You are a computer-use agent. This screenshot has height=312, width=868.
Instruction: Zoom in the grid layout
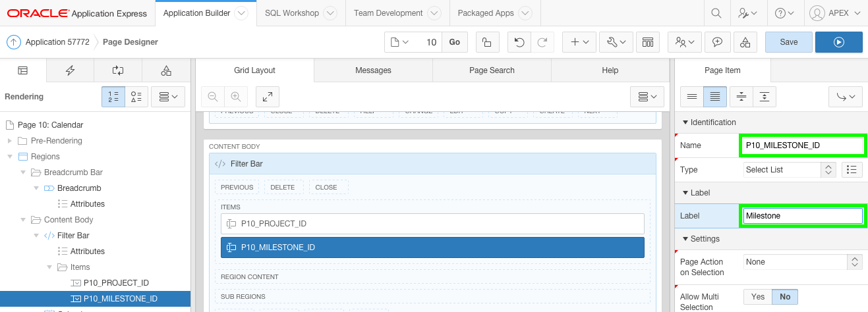coord(235,97)
